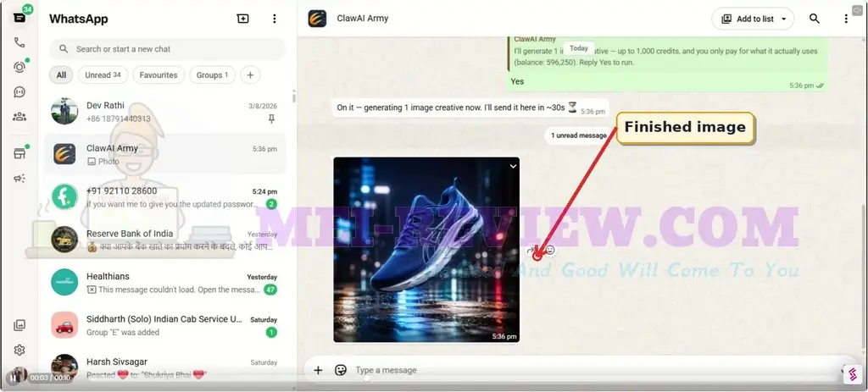
Task: Open the +91 92110 28600 chat
Action: pos(165,196)
